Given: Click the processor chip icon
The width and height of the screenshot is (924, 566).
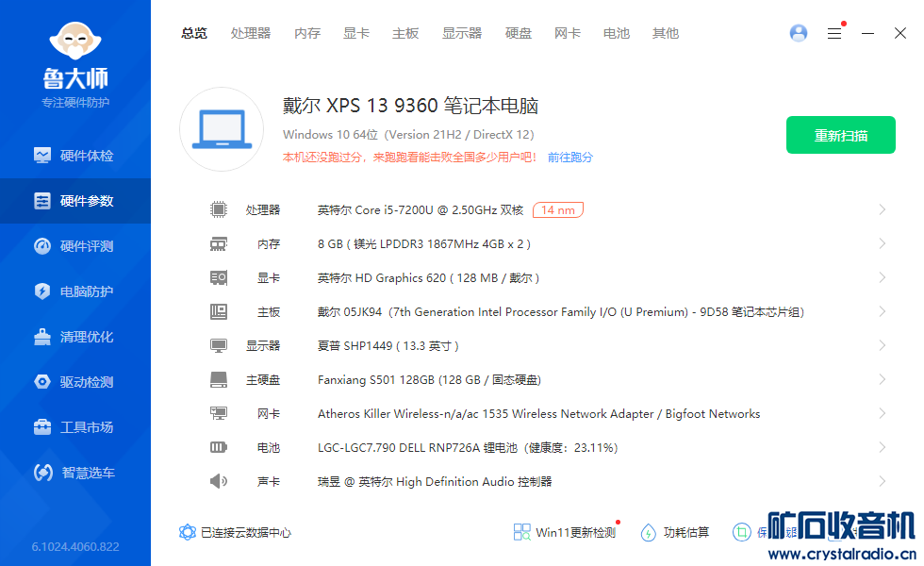Looking at the screenshot, I should click(x=219, y=209).
